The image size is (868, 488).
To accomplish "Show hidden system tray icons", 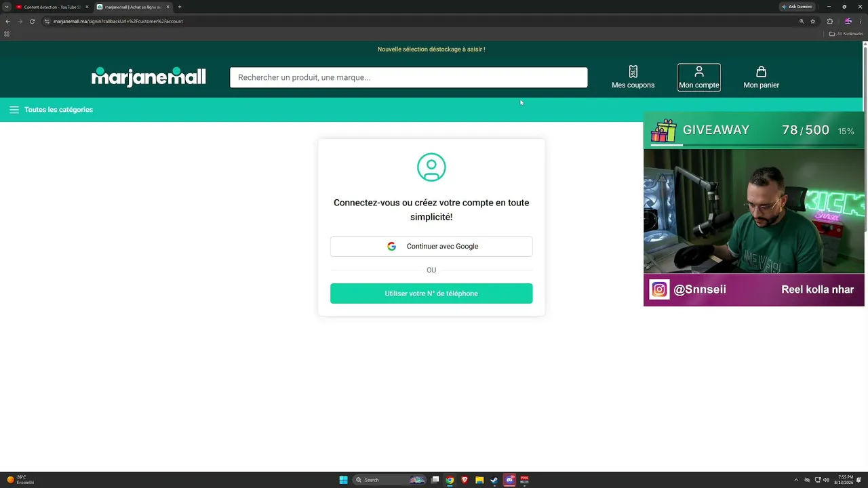I will pos(796,480).
